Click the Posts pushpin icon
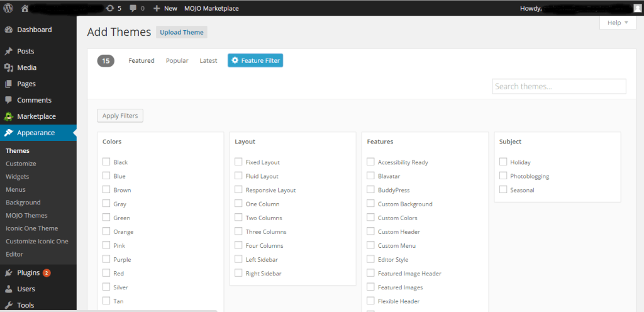The height and width of the screenshot is (312, 644). tap(9, 52)
